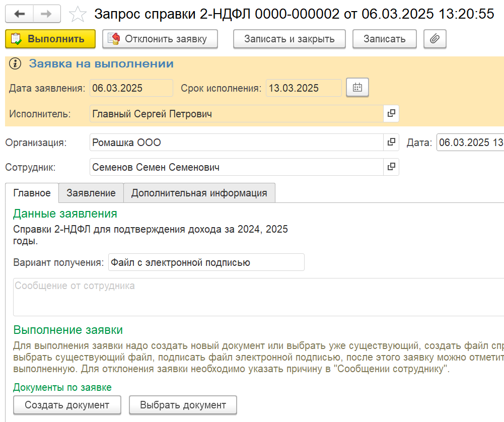The width and height of the screenshot is (504, 422).
Task: Open the Дополнительная информация tab
Action: coord(199,193)
